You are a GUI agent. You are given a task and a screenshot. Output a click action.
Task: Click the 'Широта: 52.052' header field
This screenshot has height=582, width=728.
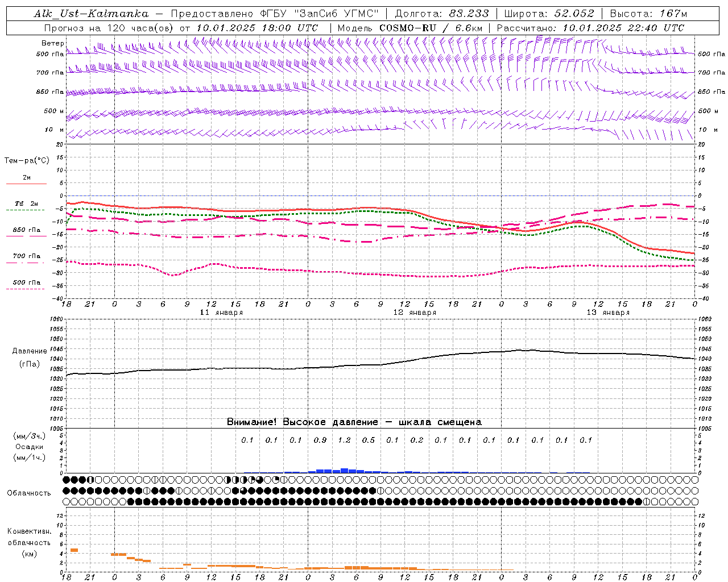point(549,14)
